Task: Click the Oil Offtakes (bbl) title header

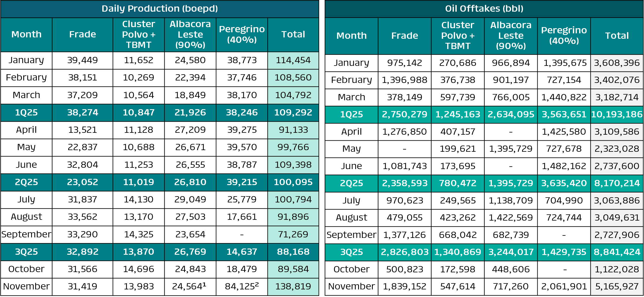Action: (484, 9)
